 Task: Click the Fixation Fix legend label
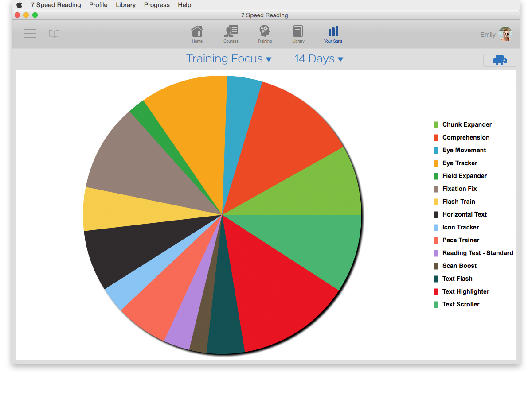(460, 189)
